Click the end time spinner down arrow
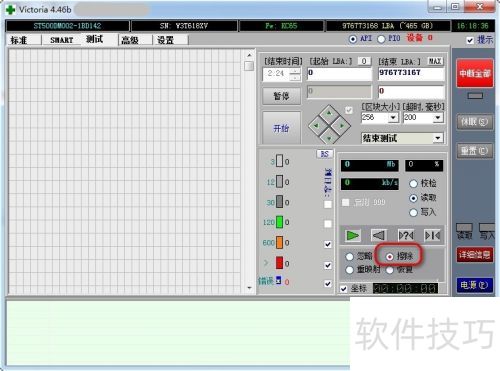 coord(295,78)
